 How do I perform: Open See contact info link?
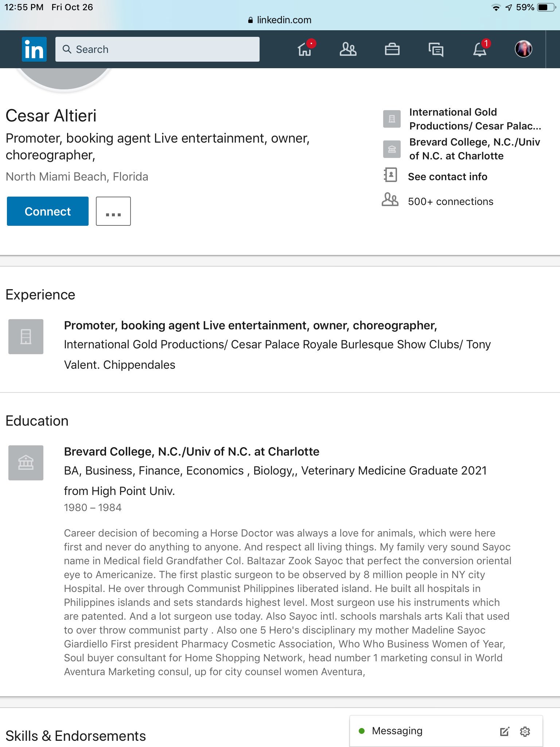(447, 177)
